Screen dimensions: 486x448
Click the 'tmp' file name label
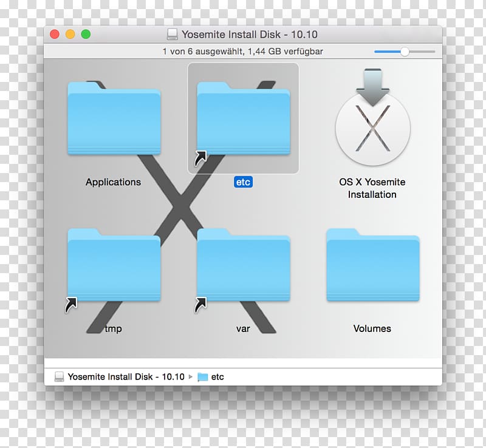(x=114, y=328)
